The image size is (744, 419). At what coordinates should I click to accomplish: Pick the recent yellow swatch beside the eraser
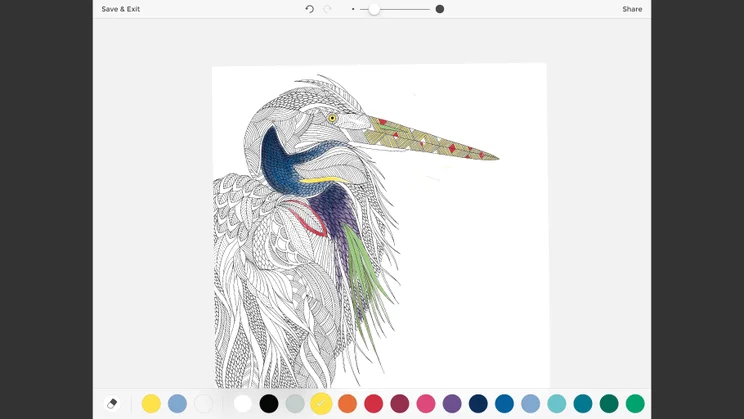coord(151,404)
